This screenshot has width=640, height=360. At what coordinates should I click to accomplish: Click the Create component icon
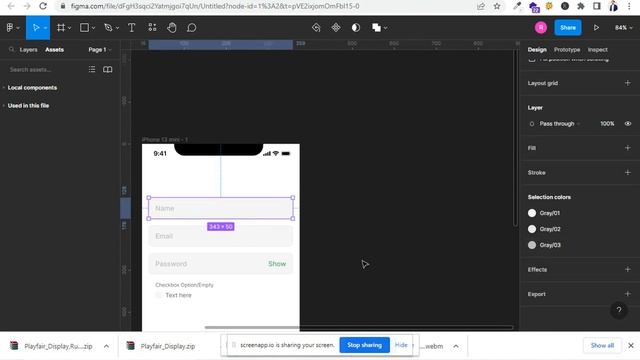coord(336,27)
